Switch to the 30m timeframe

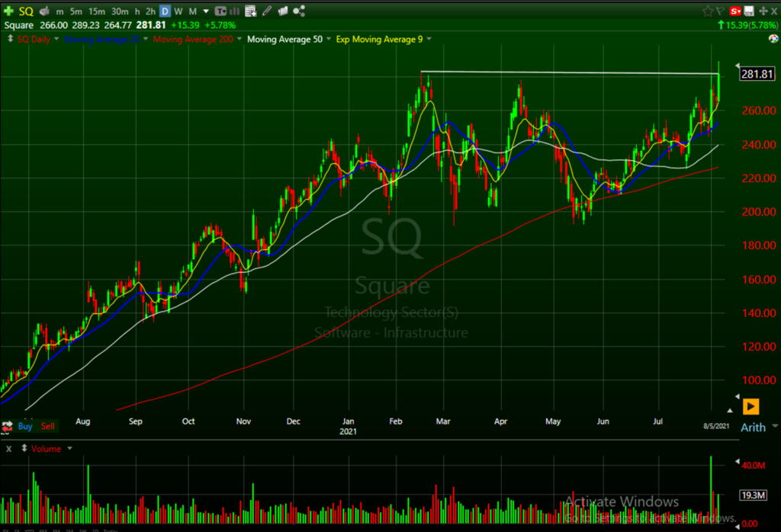[120, 11]
